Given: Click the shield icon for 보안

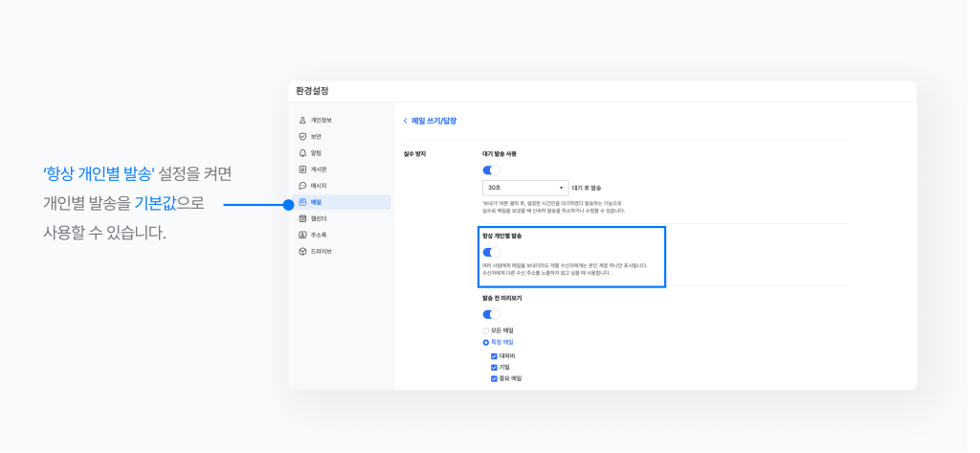Looking at the screenshot, I should [x=302, y=136].
